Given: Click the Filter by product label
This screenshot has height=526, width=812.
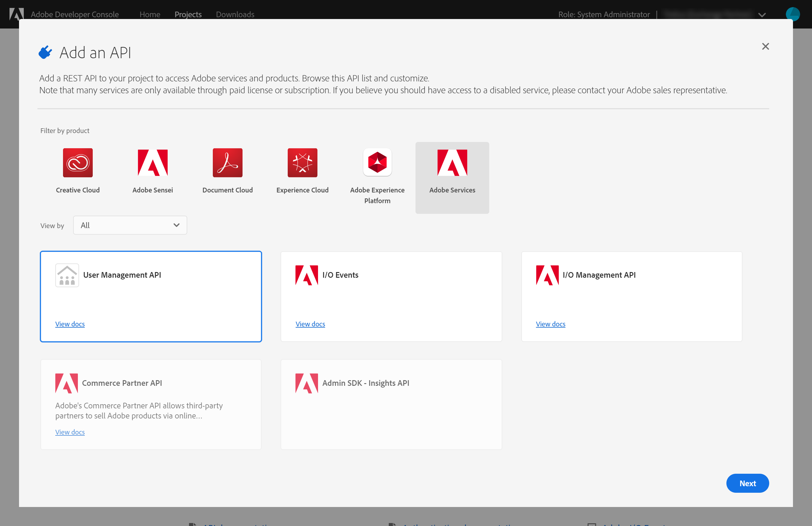Looking at the screenshot, I should pos(65,131).
